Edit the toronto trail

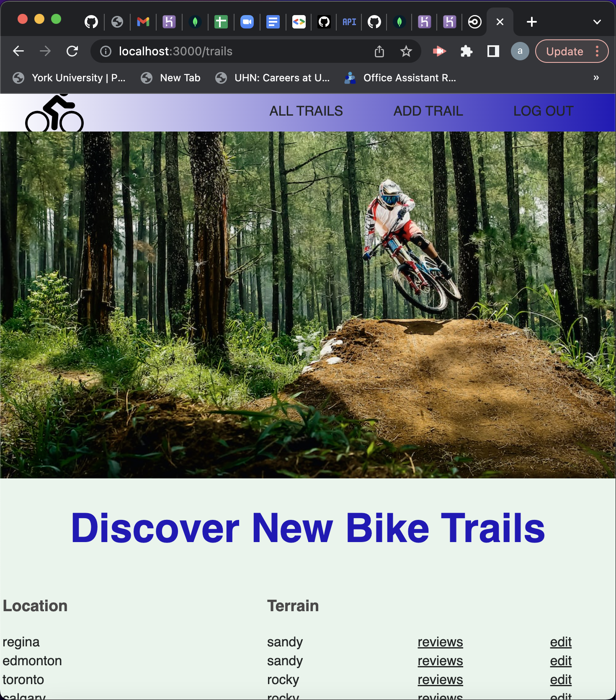[561, 679]
